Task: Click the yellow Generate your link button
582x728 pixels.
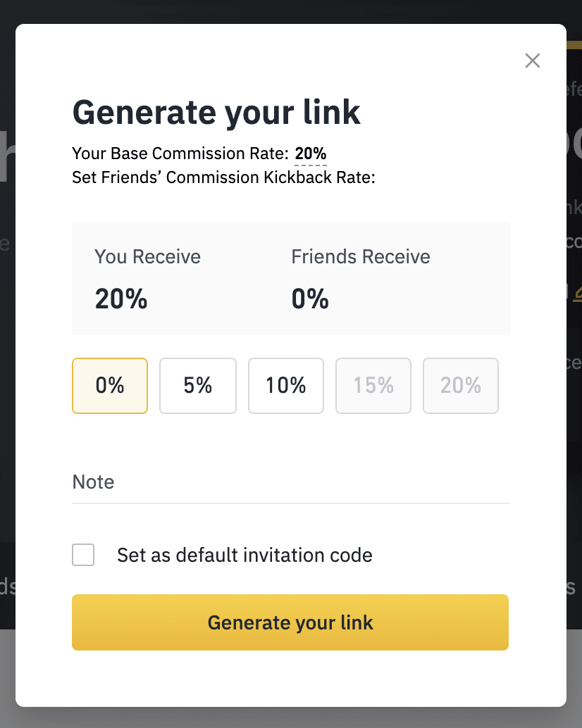Action: pos(290,622)
